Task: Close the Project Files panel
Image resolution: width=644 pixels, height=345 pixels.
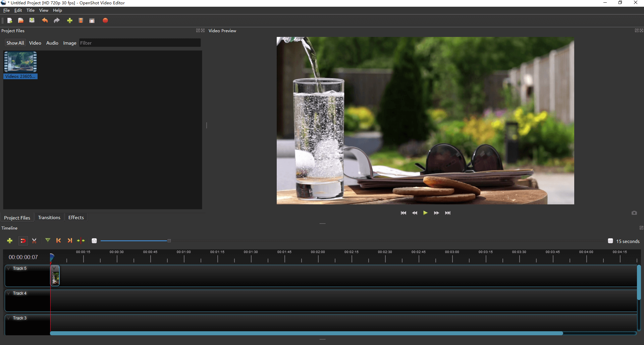Action: click(x=203, y=30)
